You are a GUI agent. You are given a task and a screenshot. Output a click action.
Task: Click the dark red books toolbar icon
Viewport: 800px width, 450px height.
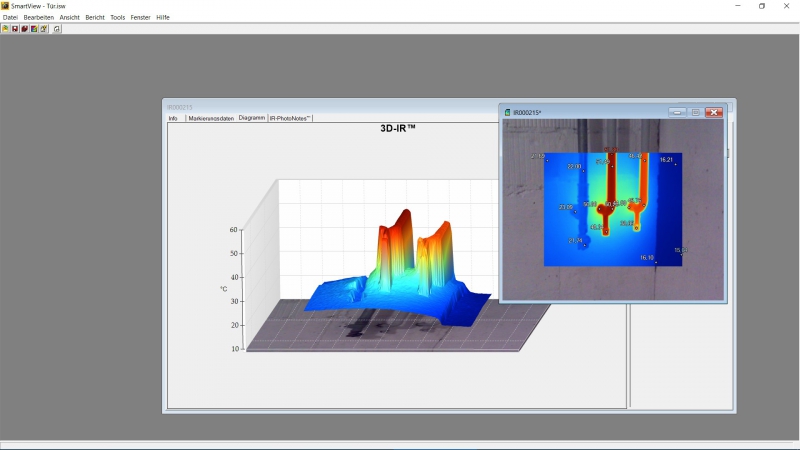pyautogui.click(x=24, y=29)
